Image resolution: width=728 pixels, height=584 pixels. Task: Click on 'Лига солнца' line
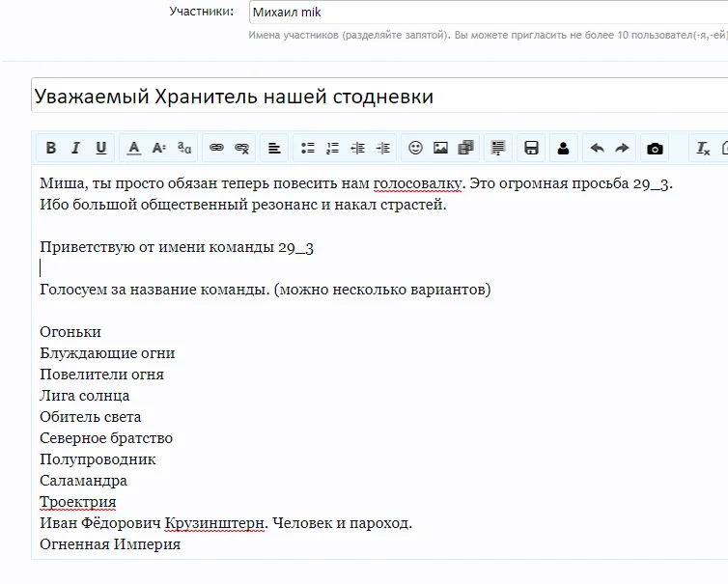click(85, 396)
